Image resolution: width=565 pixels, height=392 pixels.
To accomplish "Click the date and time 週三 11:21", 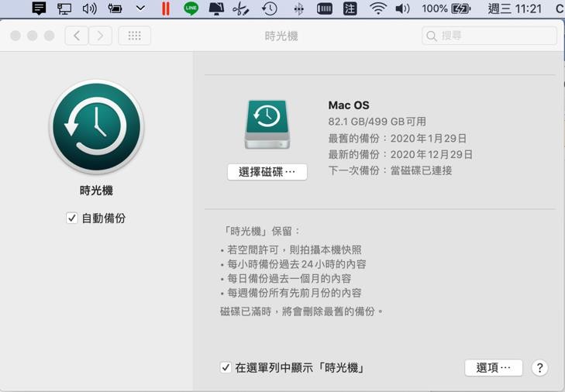I will pyautogui.click(x=515, y=9).
